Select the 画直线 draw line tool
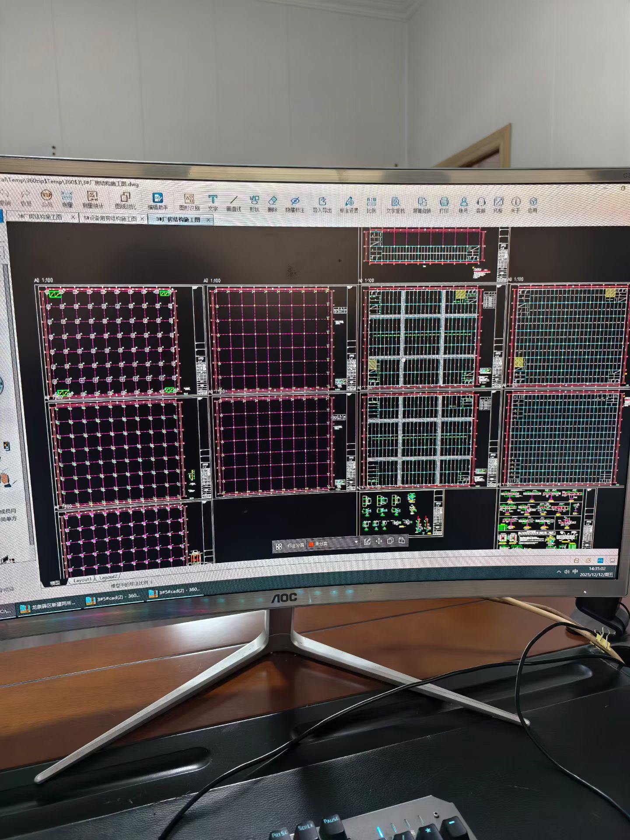Image resolution: width=630 pixels, height=840 pixels. tap(234, 204)
